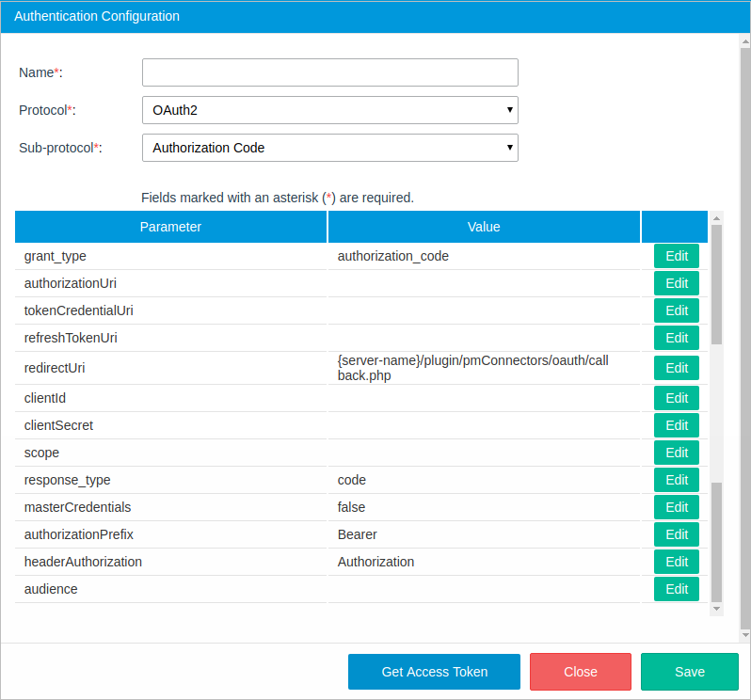Click the parameter table scroll down arrow
Viewport: 751px width, 700px height.
pos(716,610)
